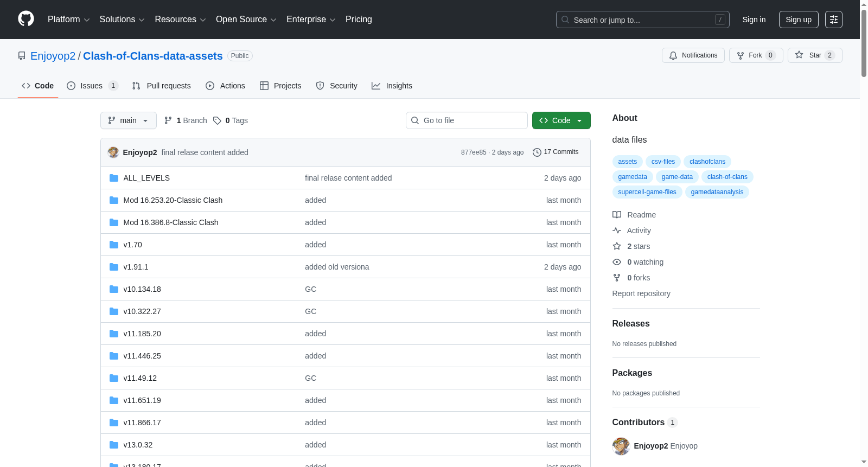
Task: Click the v1.91.1 folder icon
Action: pos(114,267)
